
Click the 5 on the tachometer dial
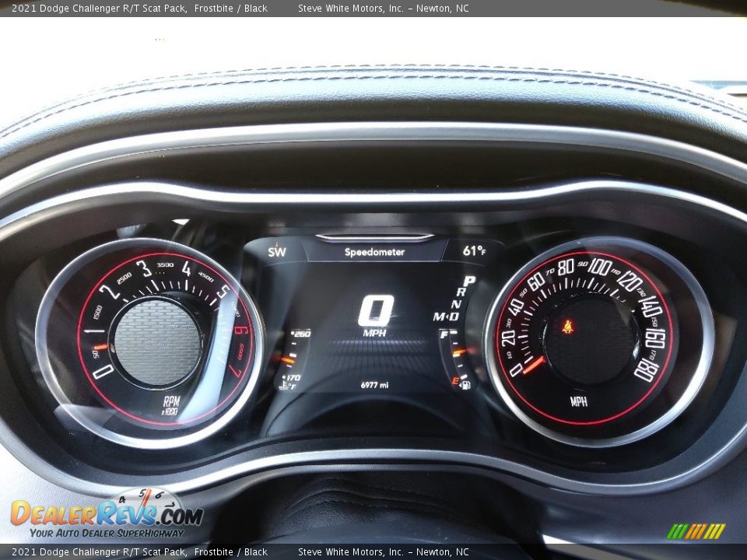click(x=223, y=292)
